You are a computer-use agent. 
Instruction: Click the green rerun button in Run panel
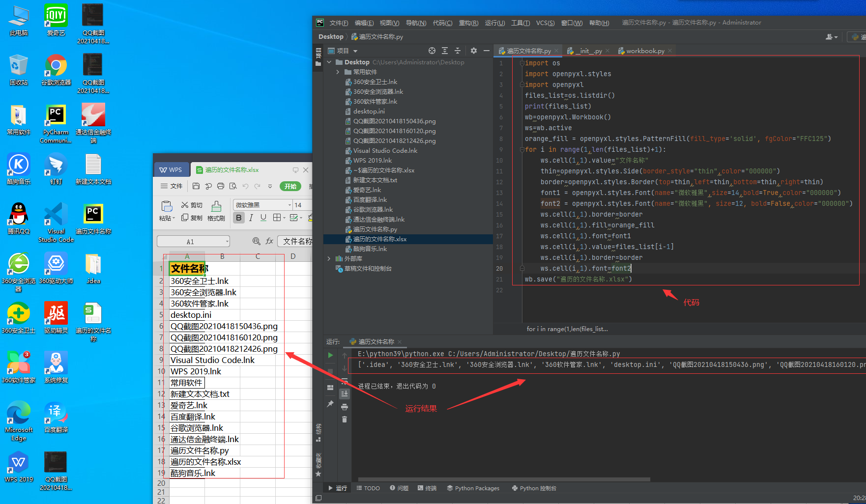[x=330, y=355]
